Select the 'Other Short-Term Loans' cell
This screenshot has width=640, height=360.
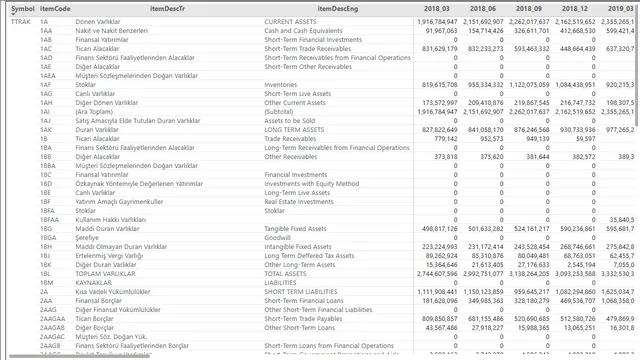click(299, 327)
